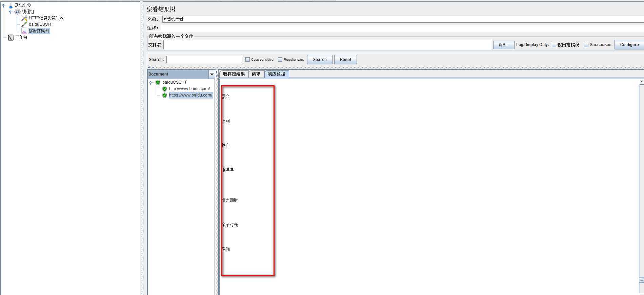
Task: Collapse the 线程组 tree node
Action: pos(10,12)
